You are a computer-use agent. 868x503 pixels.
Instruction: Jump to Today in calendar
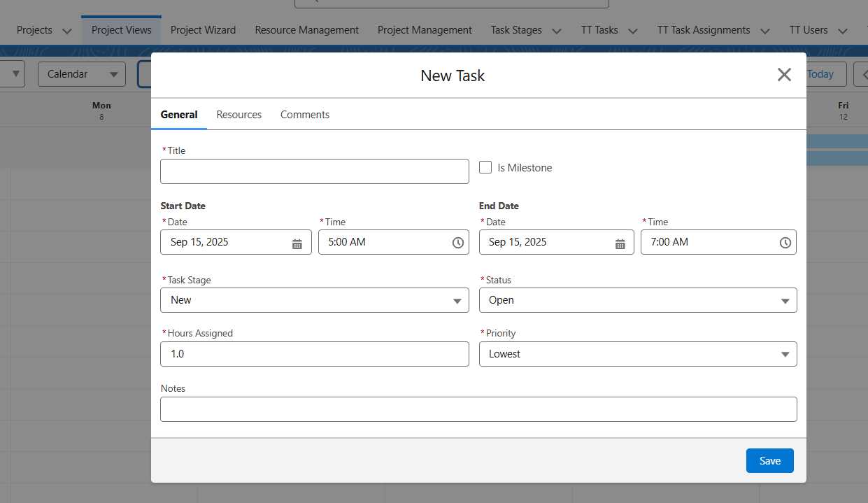coord(822,74)
